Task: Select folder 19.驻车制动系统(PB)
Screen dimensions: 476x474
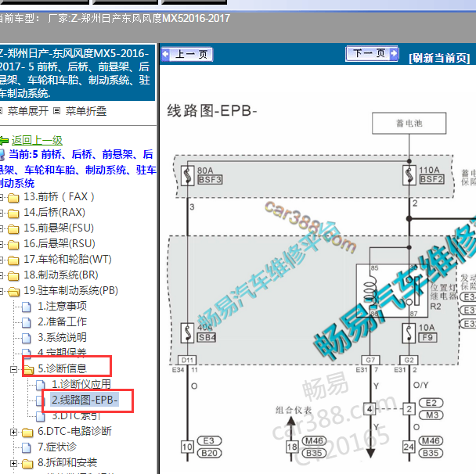Action: pos(70,291)
